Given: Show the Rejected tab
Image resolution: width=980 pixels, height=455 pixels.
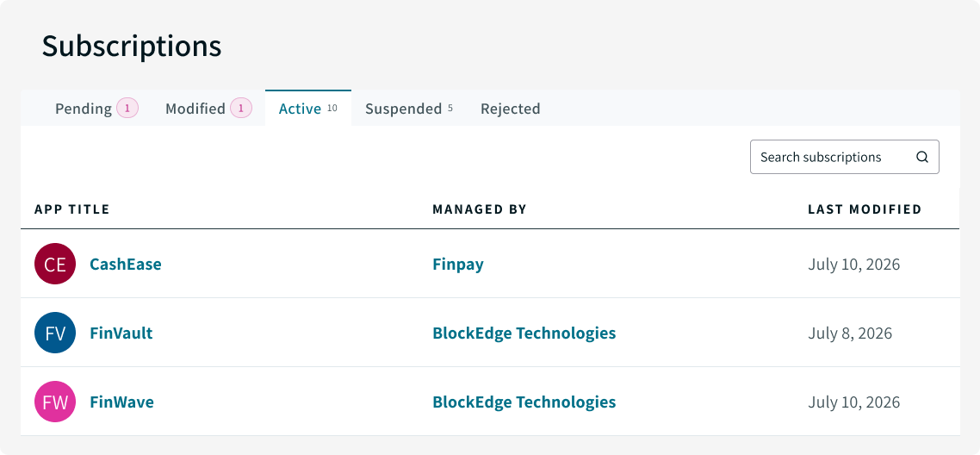Looking at the screenshot, I should (x=510, y=108).
